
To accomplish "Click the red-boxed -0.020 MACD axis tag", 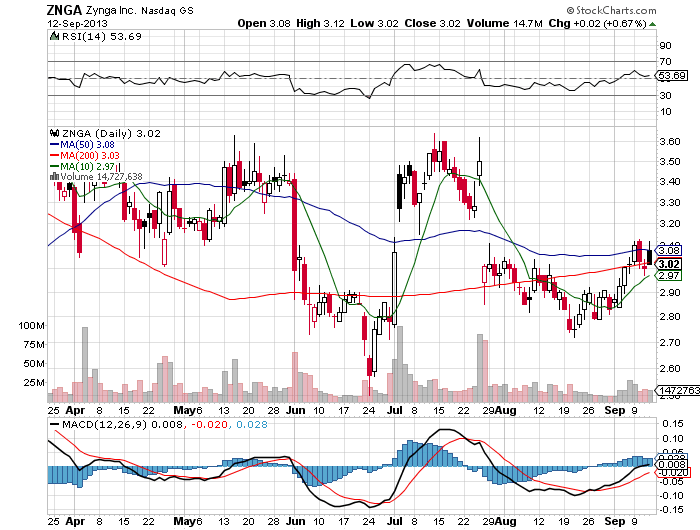I will click(672, 472).
